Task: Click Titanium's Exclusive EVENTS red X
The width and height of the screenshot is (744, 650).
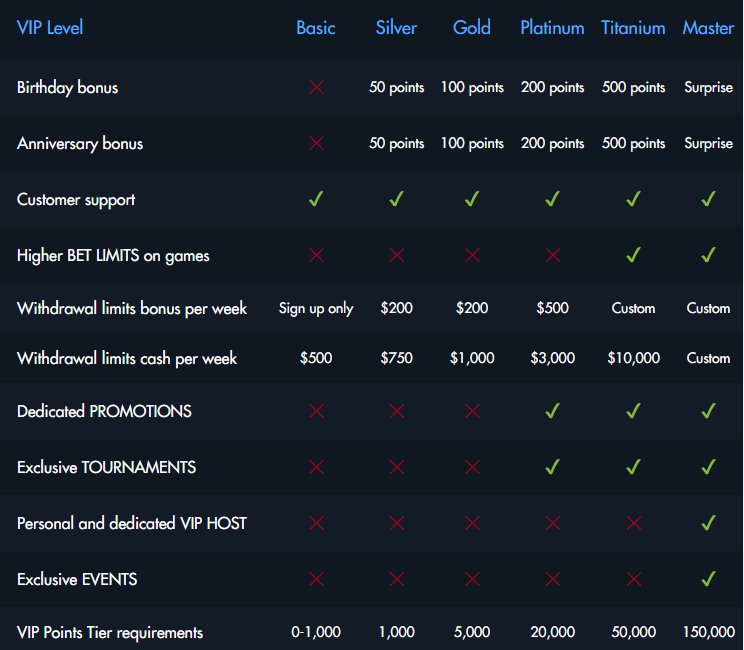Action: coord(633,579)
